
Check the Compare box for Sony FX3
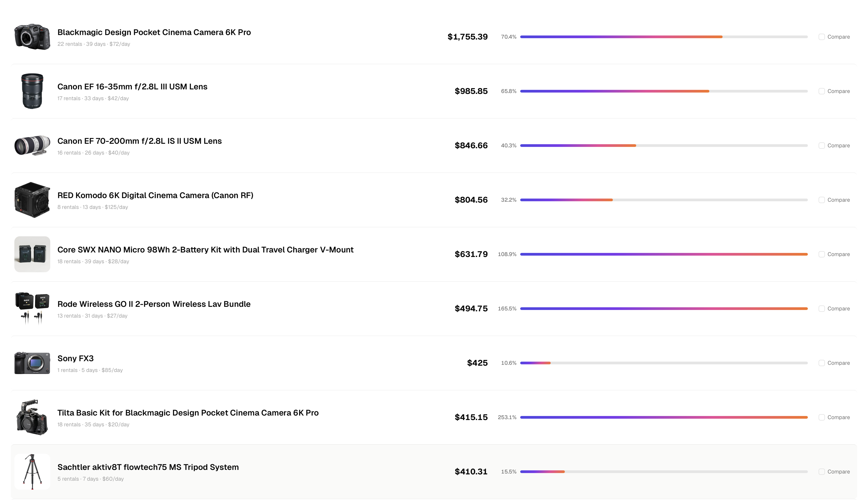click(822, 363)
